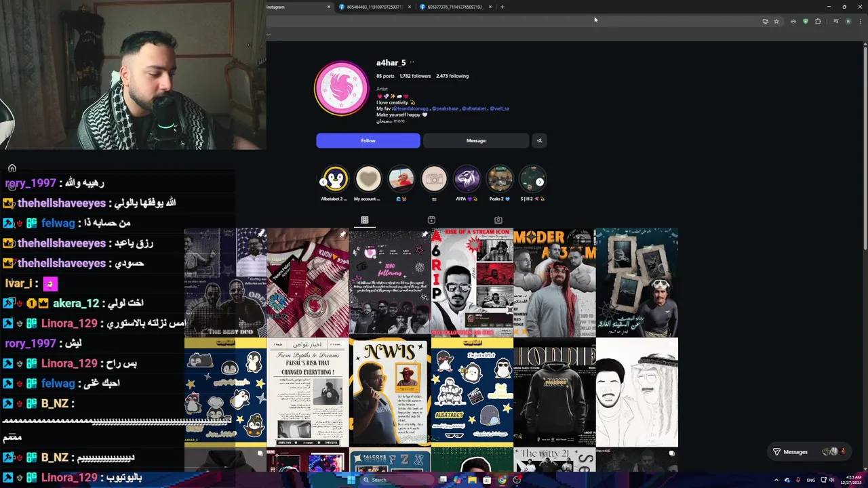
Task: Open the Albatabet 2 story highlight
Action: click(334, 180)
